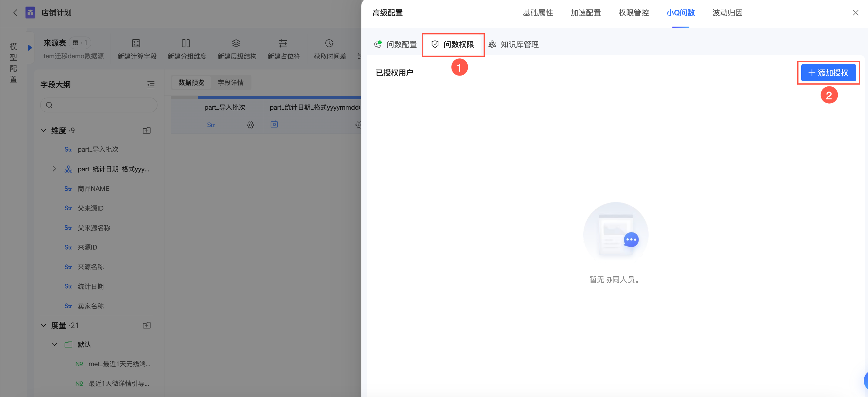Click the 新建分组维度 toolbar icon
The image size is (868, 397).
tap(186, 44)
